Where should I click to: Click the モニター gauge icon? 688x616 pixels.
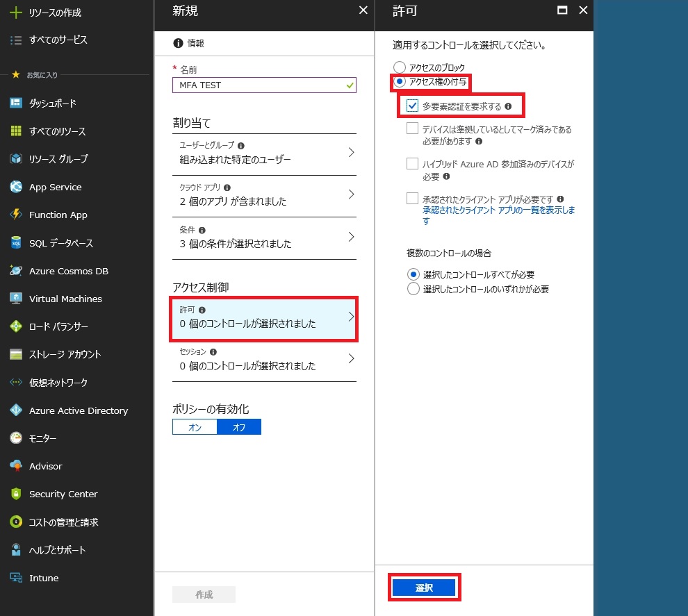click(16, 438)
